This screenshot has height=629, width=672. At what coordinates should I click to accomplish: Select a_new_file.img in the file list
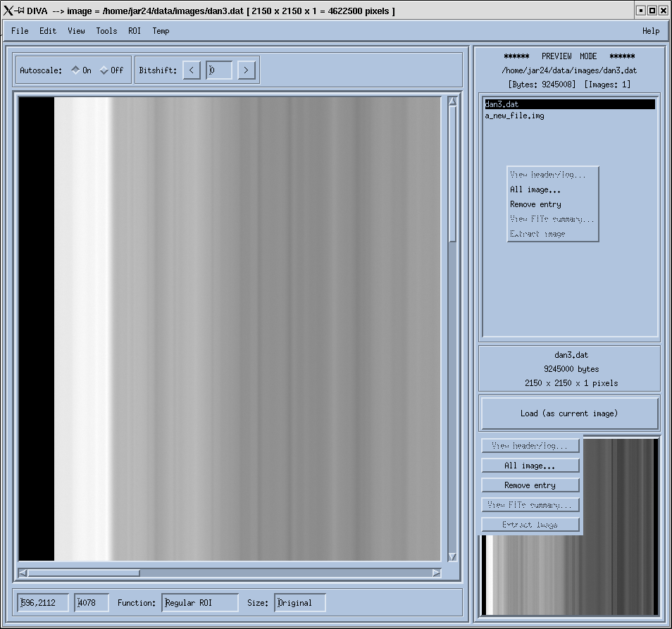click(x=514, y=116)
